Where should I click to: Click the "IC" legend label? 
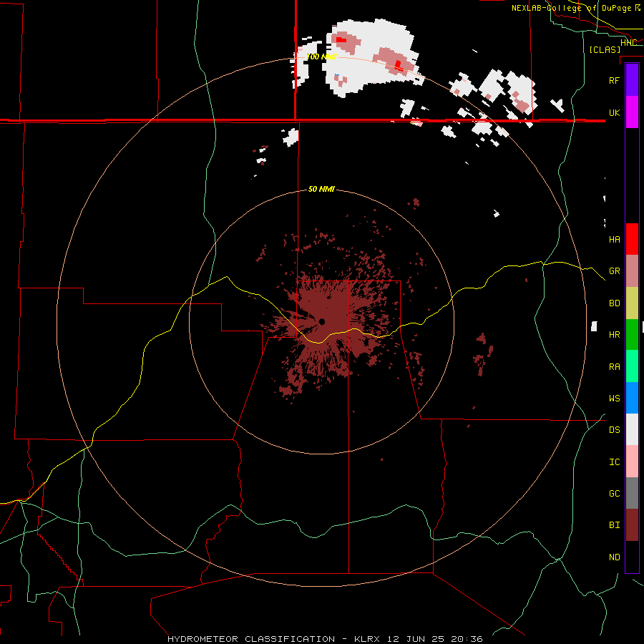click(614, 462)
